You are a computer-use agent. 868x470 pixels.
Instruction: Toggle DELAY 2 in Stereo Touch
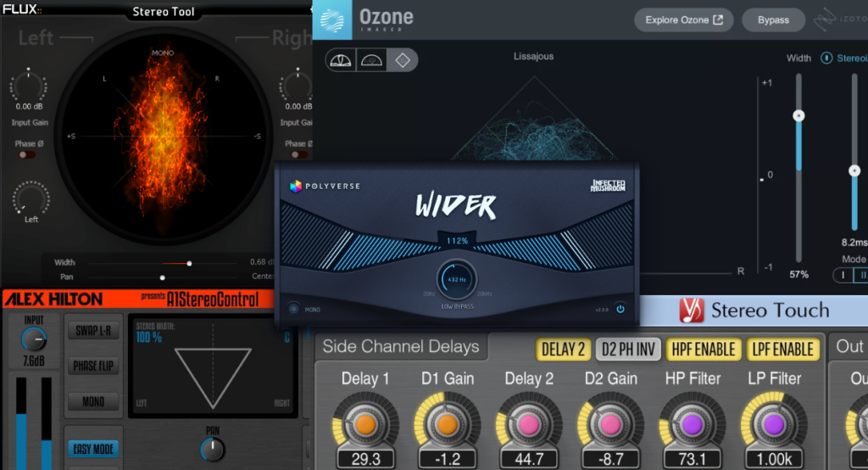(563, 350)
